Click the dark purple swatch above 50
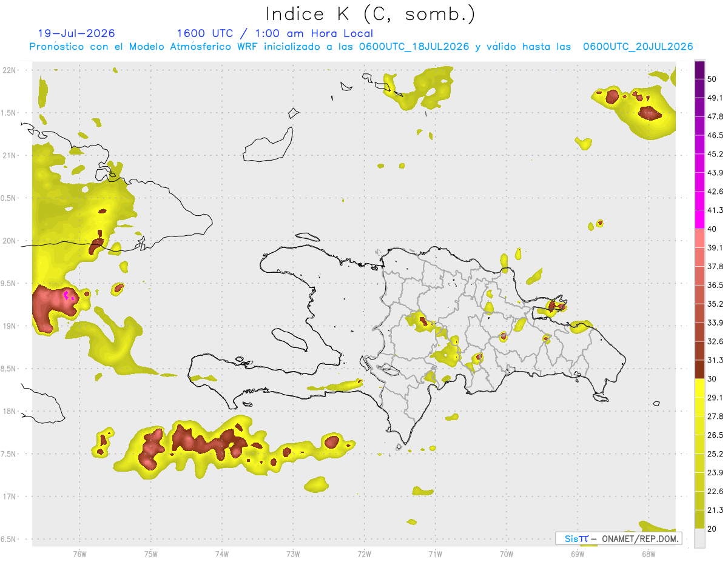The image size is (728, 562). pyautogui.click(x=699, y=70)
